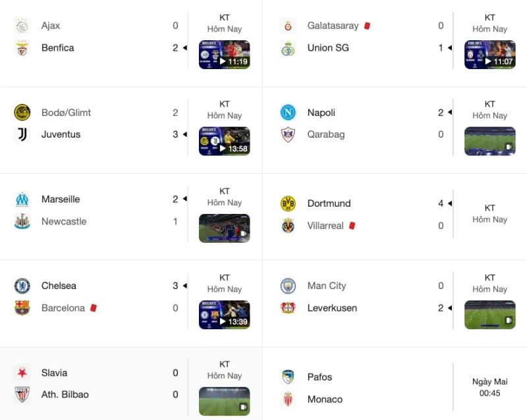Viewport: 527px width, 420px height.
Task: Select the Monaco club crest
Action: pos(288,399)
